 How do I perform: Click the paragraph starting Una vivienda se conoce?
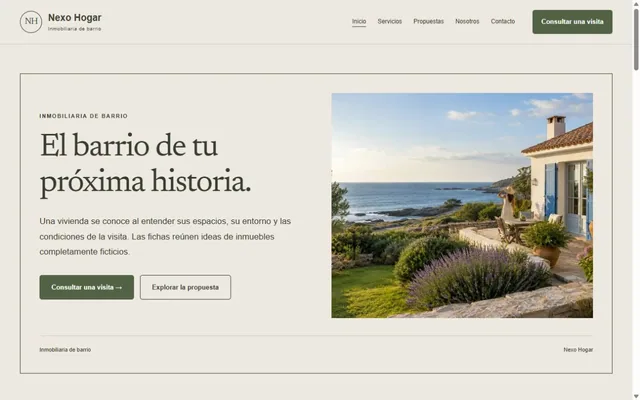tap(165, 236)
